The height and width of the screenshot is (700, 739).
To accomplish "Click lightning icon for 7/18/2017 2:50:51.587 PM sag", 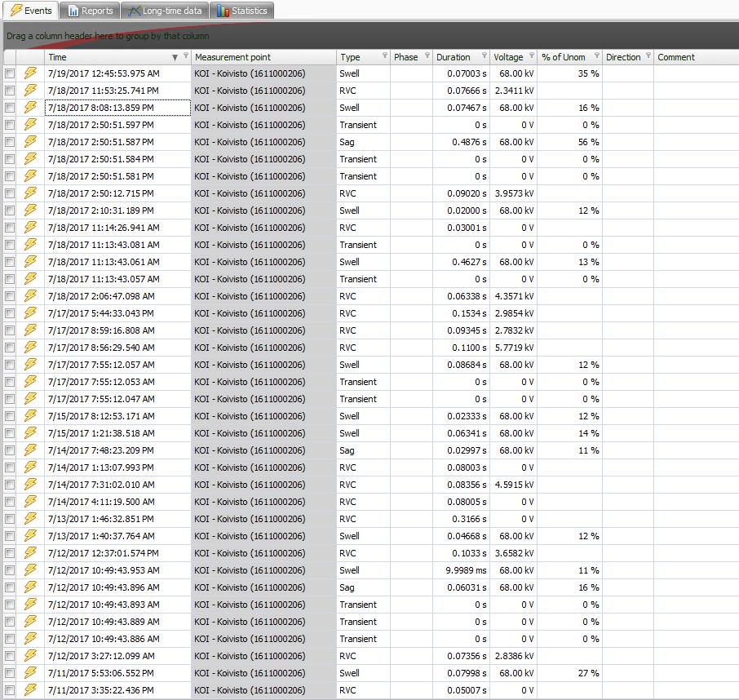I will pyautogui.click(x=30, y=141).
